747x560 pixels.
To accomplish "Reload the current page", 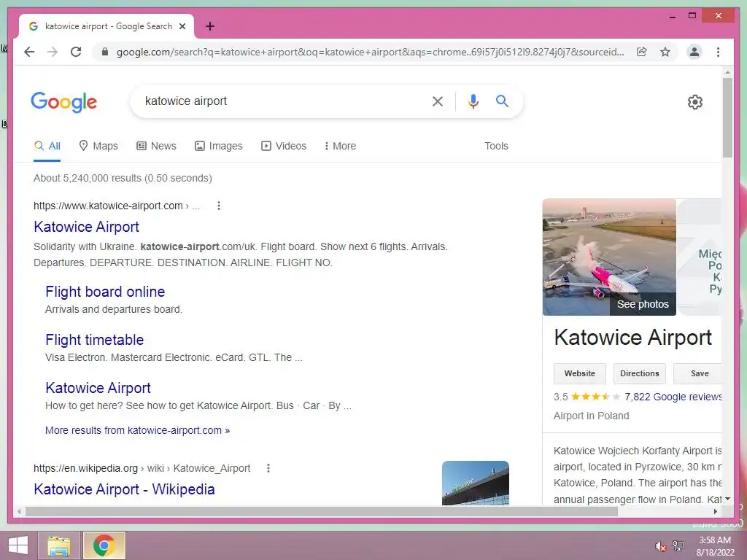I will click(x=76, y=52).
